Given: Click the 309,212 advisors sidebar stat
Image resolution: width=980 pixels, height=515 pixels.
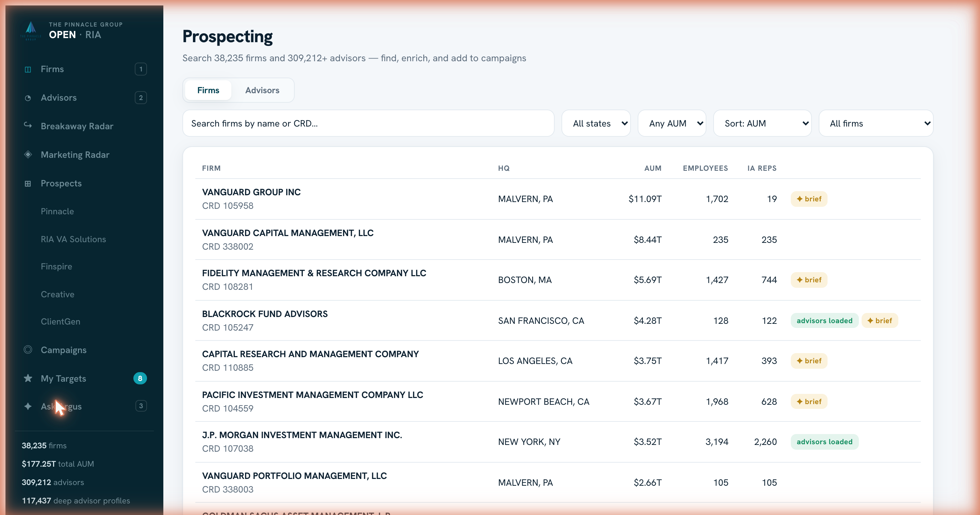Looking at the screenshot, I should 53,482.
